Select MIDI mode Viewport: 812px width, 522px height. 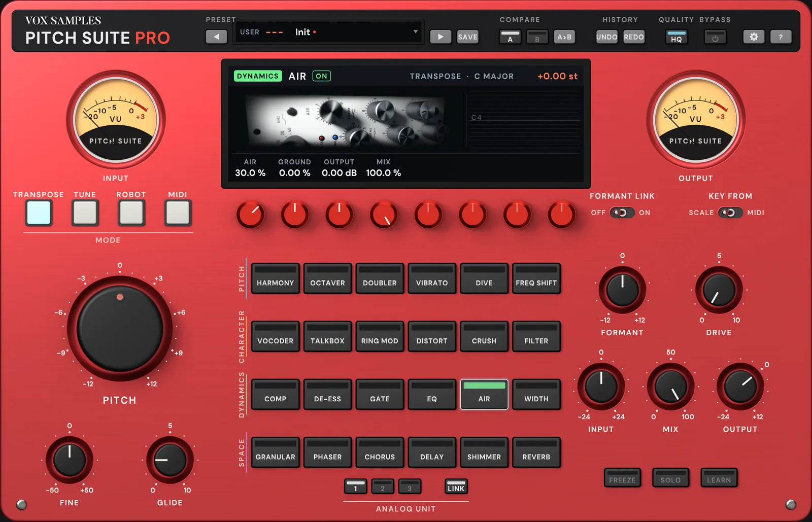[178, 213]
